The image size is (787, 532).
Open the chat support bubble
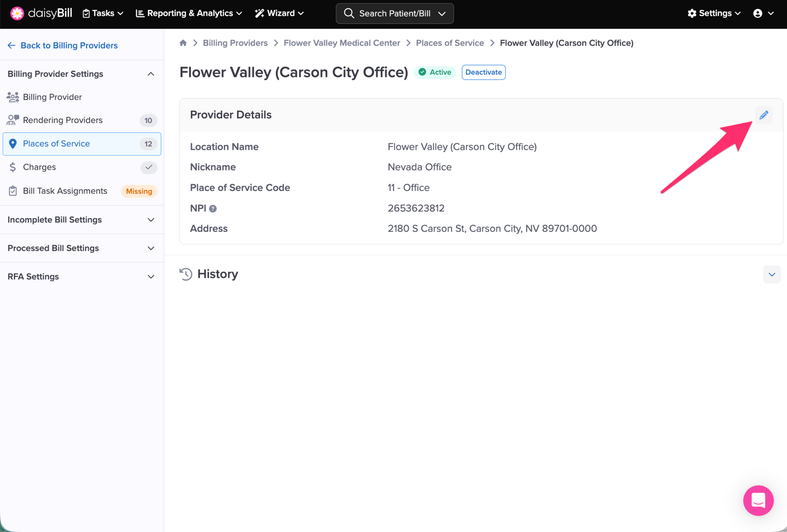[x=758, y=500]
